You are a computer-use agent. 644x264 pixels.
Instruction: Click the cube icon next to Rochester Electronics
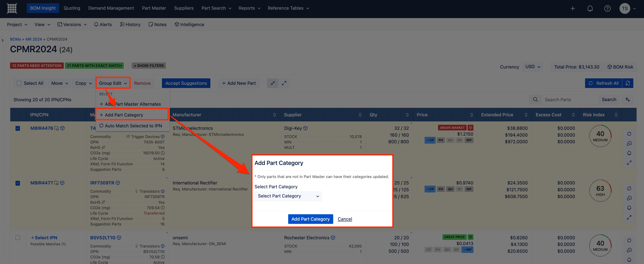pyautogui.click(x=333, y=237)
